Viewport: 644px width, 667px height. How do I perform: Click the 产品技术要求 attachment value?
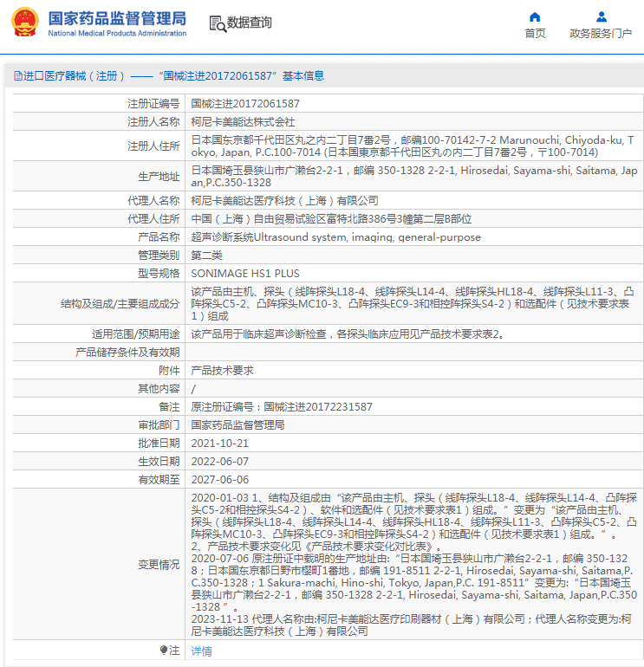(222, 370)
